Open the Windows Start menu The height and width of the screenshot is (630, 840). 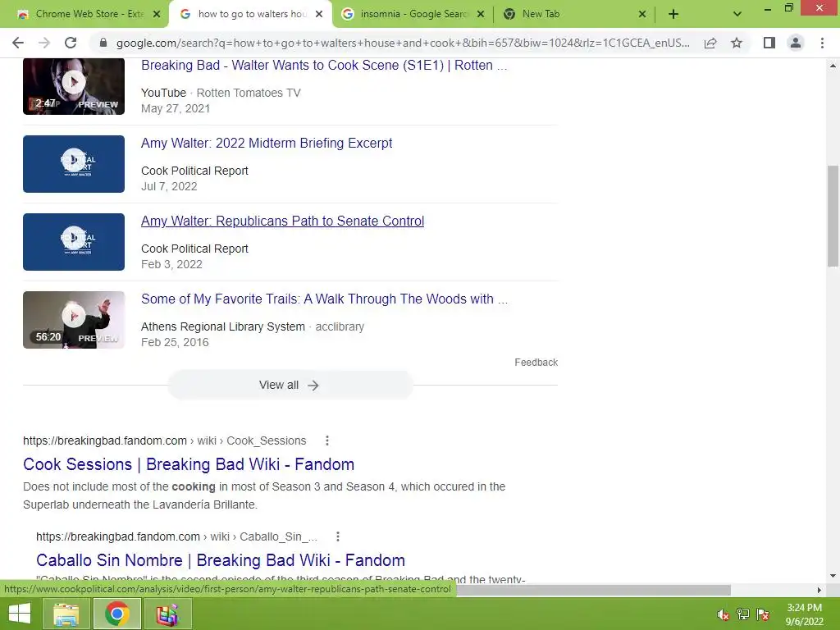20,614
